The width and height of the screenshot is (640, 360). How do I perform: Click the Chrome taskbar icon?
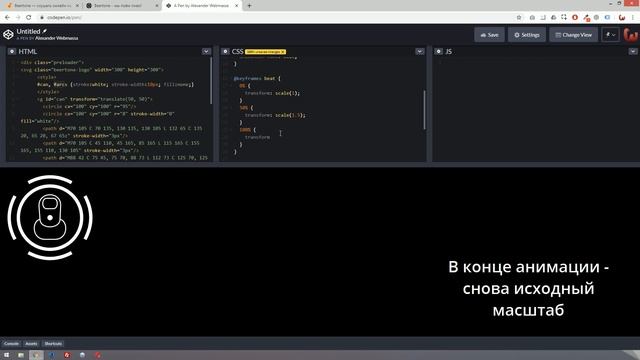pyautogui.click(x=36, y=355)
